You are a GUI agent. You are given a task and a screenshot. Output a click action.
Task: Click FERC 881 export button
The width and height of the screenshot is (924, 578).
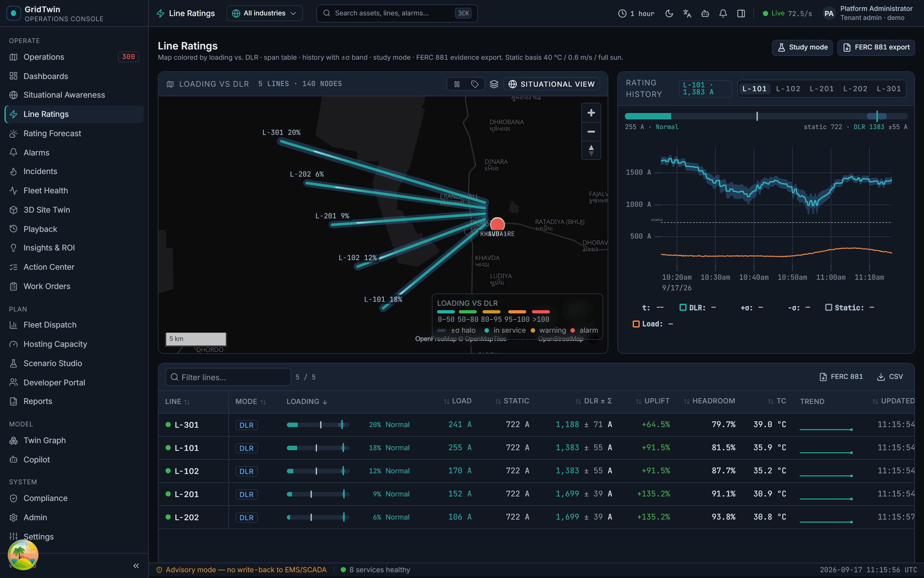[x=876, y=48]
